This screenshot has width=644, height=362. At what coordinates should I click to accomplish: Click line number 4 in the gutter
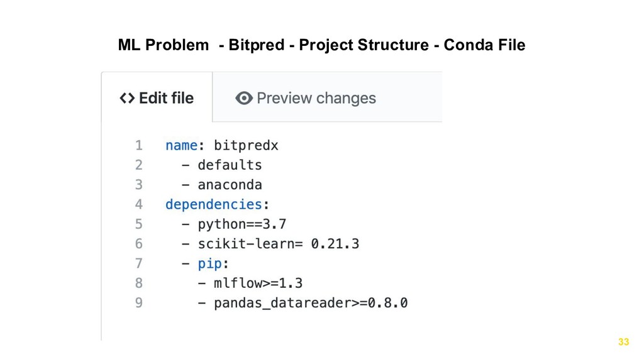coord(139,204)
